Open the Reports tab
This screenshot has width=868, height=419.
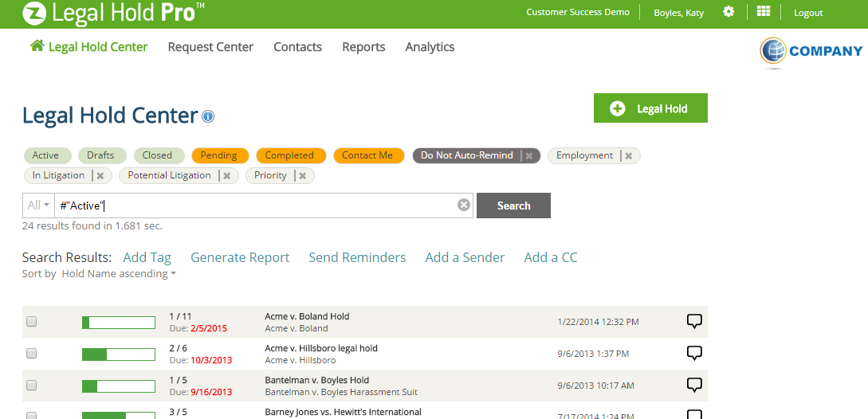coord(363,47)
